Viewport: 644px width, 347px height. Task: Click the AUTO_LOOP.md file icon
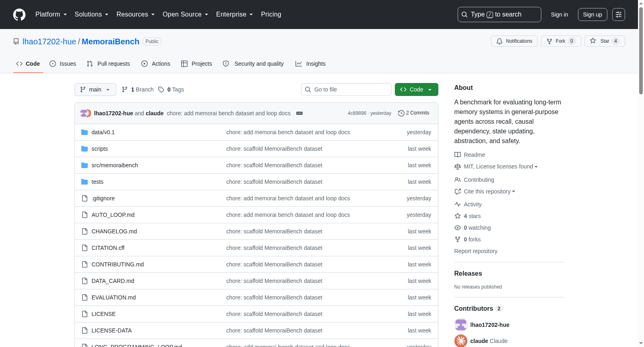(x=85, y=215)
